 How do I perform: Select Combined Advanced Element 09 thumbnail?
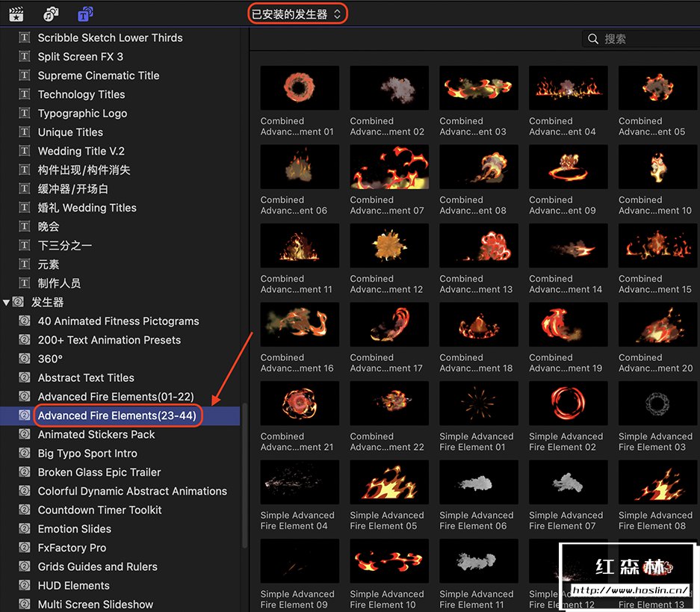click(x=569, y=167)
